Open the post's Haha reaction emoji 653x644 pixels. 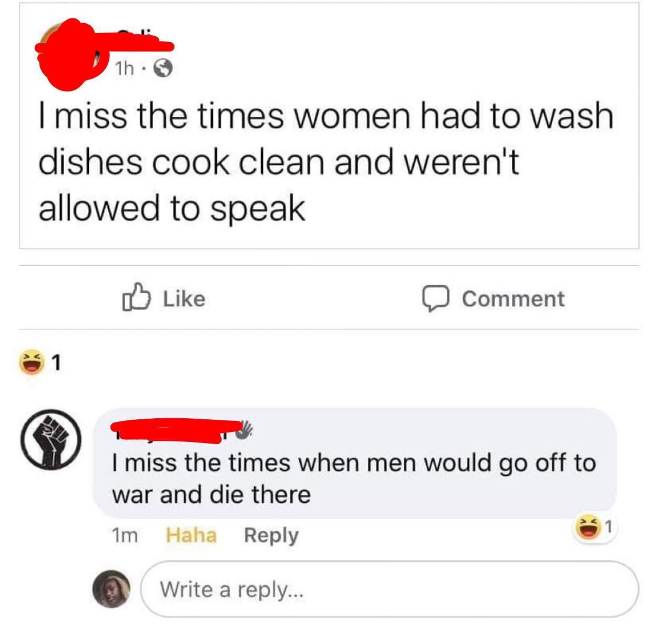tap(30, 363)
